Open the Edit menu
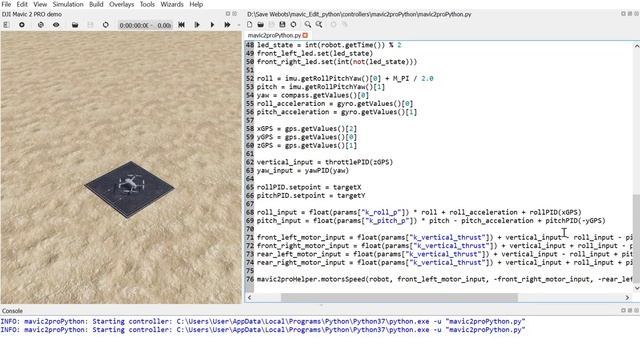This screenshot has height=360, width=640. [22, 4]
